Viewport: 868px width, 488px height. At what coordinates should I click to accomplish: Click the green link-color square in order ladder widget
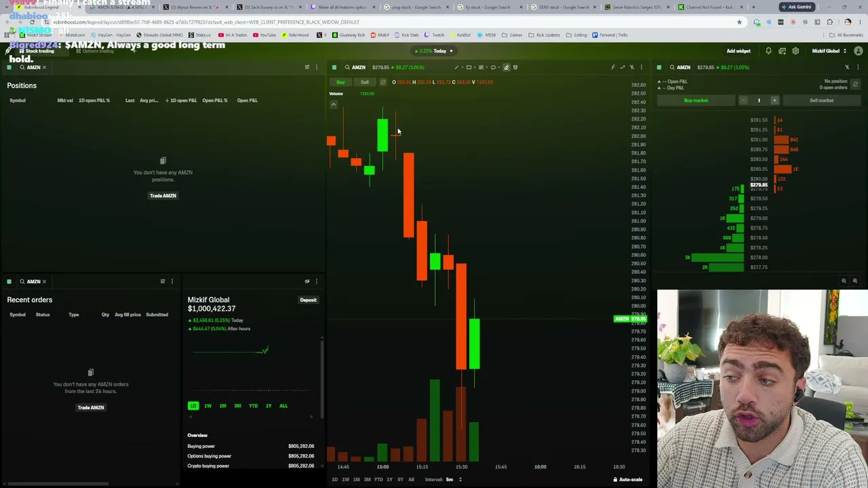click(x=659, y=67)
